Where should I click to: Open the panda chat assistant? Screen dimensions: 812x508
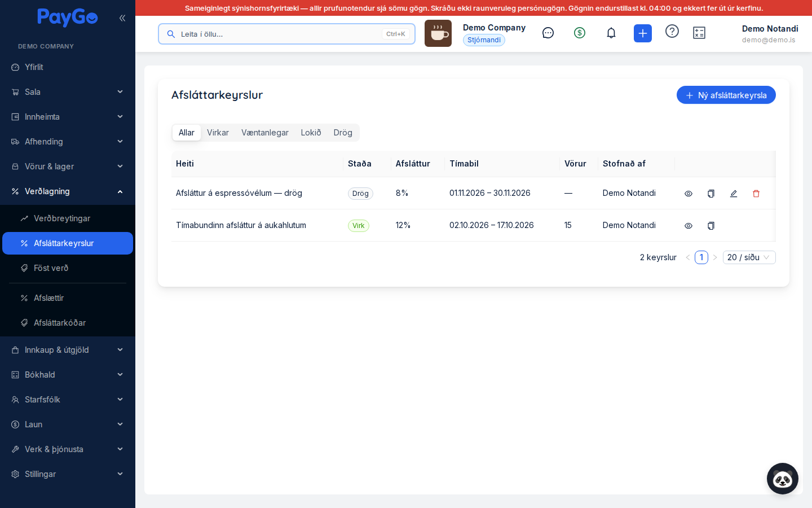tap(783, 479)
